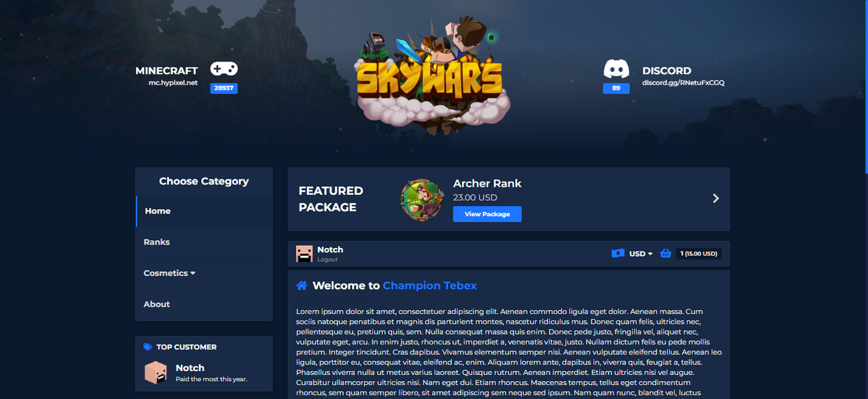Click the Discord logo icon

tap(616, 69)
